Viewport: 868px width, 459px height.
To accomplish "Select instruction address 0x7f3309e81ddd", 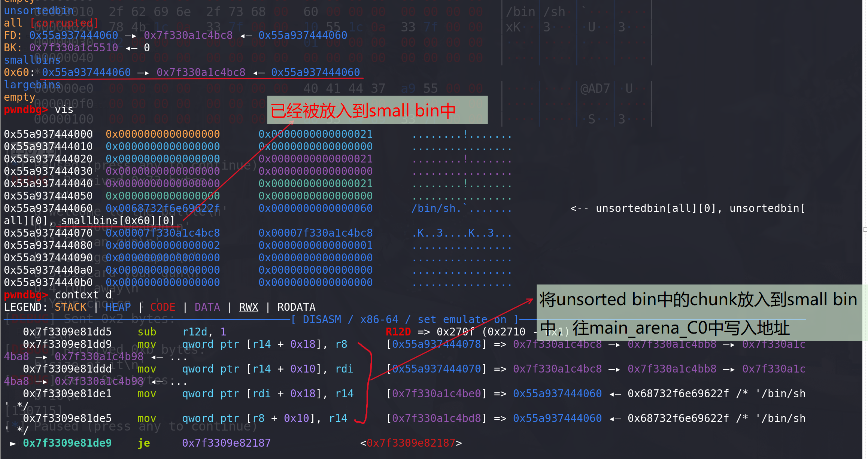I will 67,369.
